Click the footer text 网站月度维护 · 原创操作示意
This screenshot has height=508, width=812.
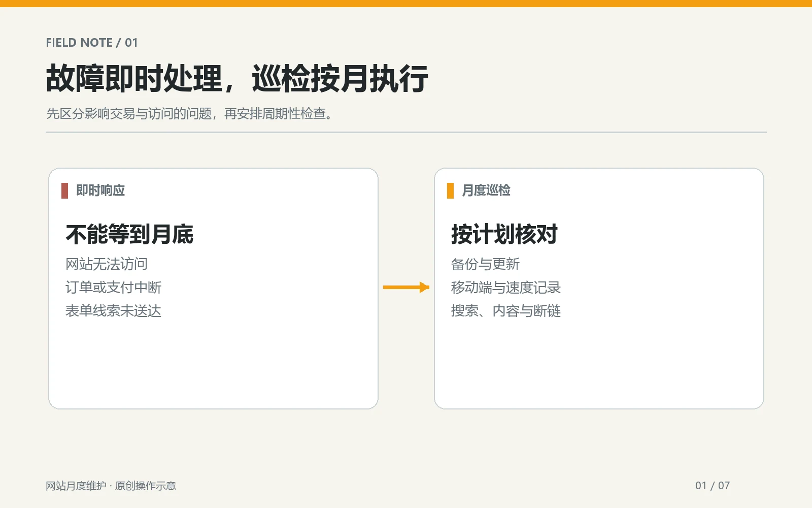[x=111, y=486]
